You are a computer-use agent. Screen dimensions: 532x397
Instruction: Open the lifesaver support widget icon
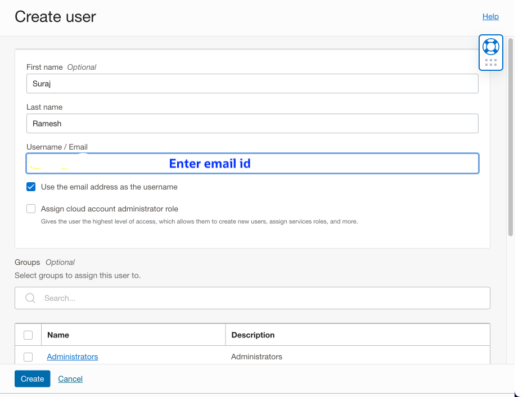click(490, 46)
